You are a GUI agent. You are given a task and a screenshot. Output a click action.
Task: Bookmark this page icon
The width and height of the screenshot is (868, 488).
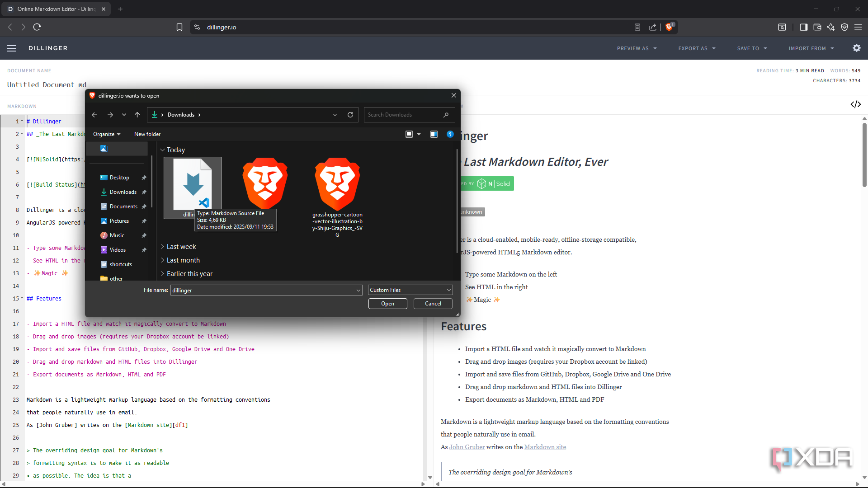(179, 27)
